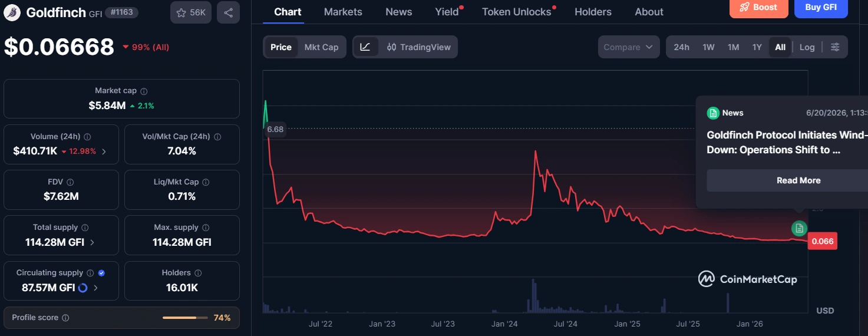Open Volume (24h) info icon
Viewport: 868px width, 336px height.
tap(87, 137)
